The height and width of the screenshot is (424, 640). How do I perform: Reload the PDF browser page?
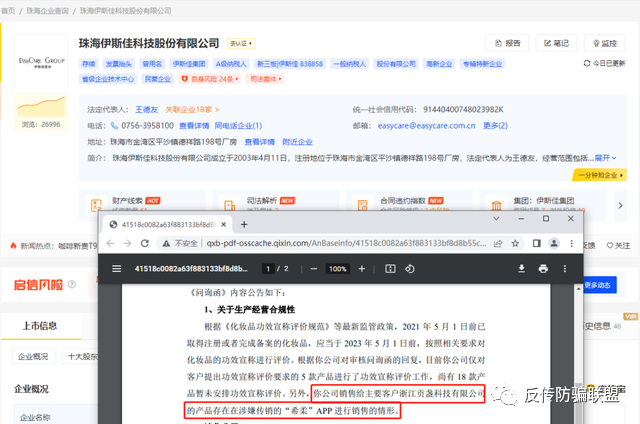[144, 243]
